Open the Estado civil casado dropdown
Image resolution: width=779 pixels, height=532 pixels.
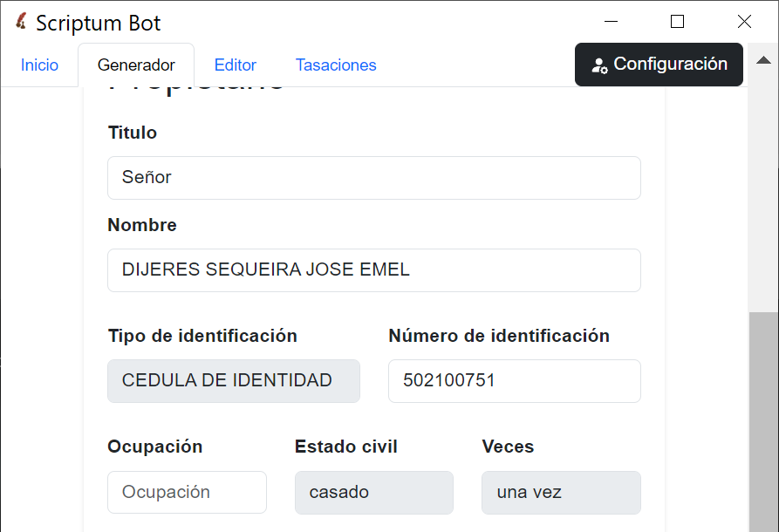click(x=374, y=492)
